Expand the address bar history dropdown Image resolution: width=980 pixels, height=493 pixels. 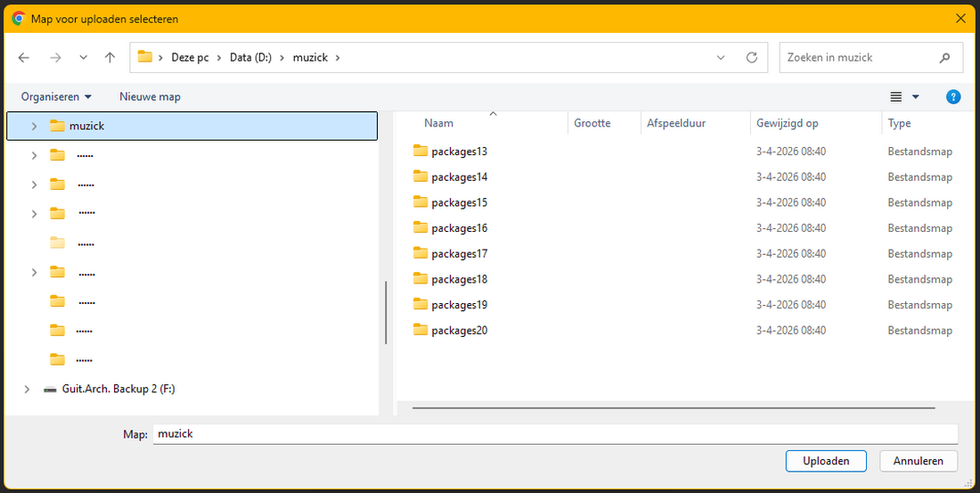click(721, 57)
